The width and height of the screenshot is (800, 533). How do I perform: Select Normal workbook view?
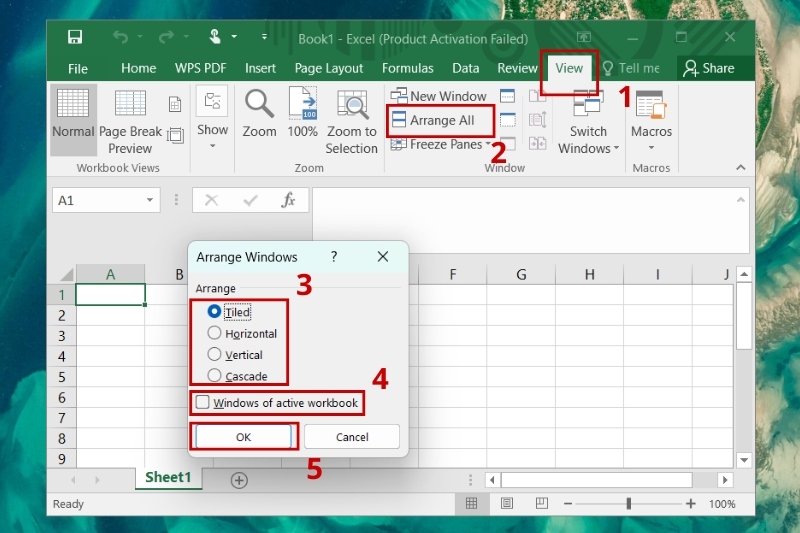pyautogui.click(x=73, y=119)
